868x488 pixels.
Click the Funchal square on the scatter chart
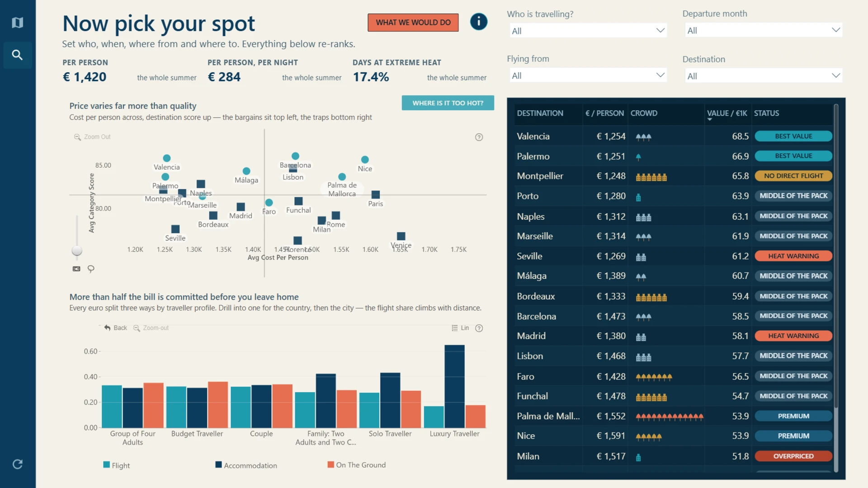point(298,201)
